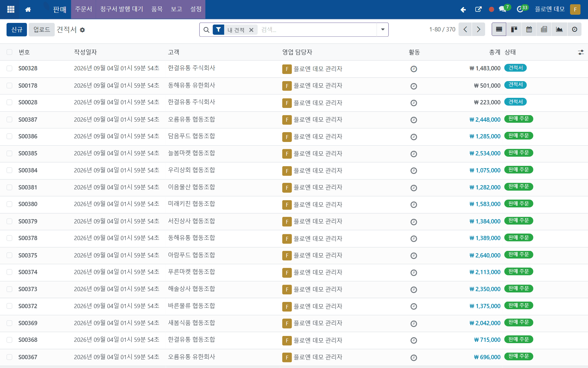Expand the search options dropdown arrow
Screen dimensions: 588x368
click(x=383, y=29)
